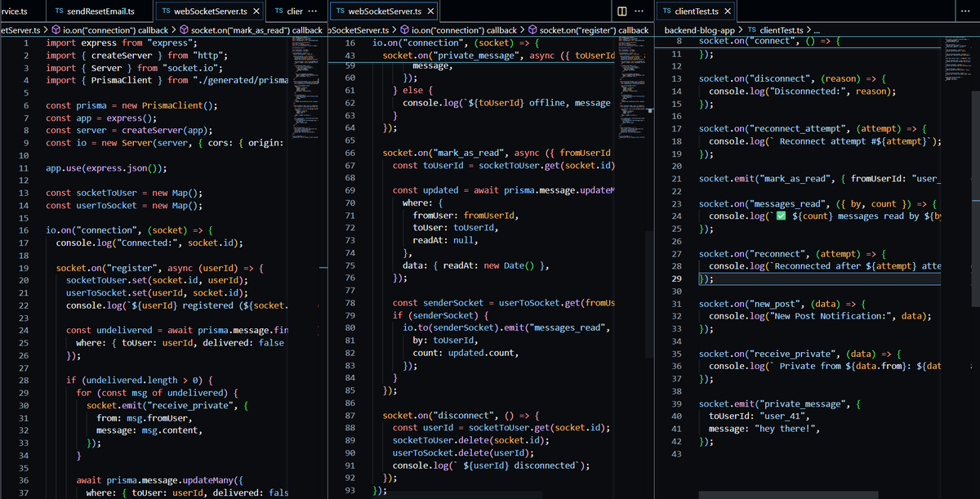Split the middle editor group to the right
This screenshot has height=499, width=980.
[622, 11]
